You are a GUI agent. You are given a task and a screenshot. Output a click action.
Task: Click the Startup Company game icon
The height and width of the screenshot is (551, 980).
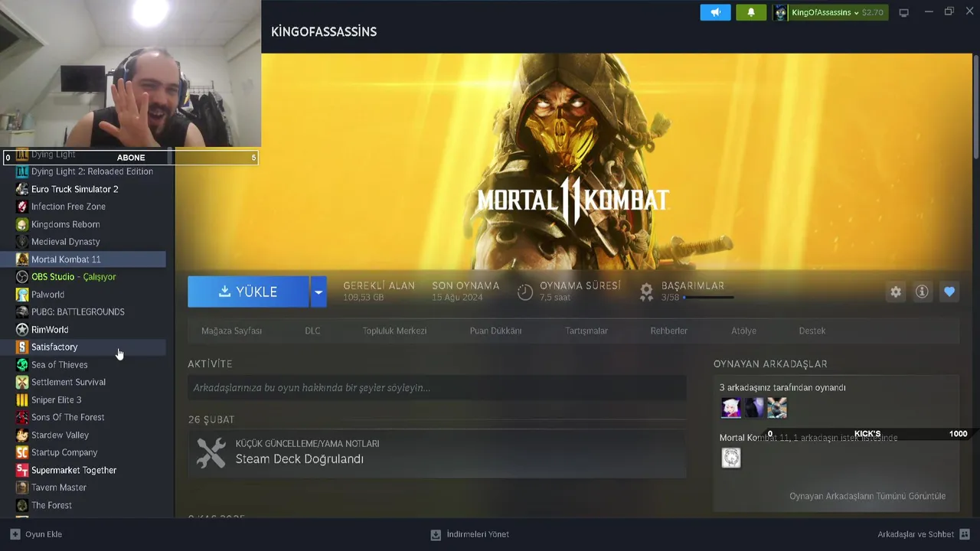pyautogui.click(x=22, y=452)
